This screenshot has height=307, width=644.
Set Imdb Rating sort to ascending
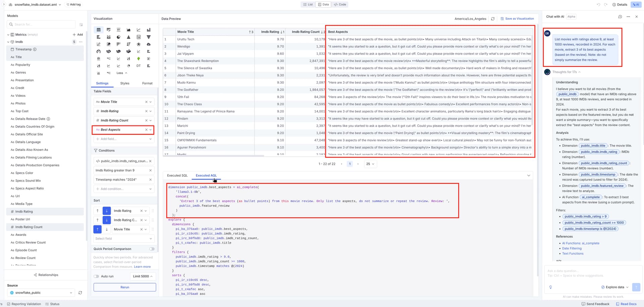coord(98,211)
